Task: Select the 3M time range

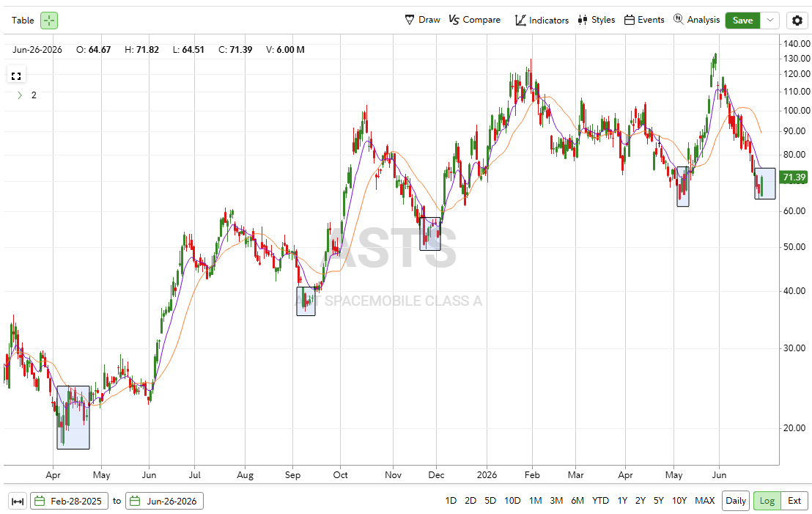Action: (556, 501)
